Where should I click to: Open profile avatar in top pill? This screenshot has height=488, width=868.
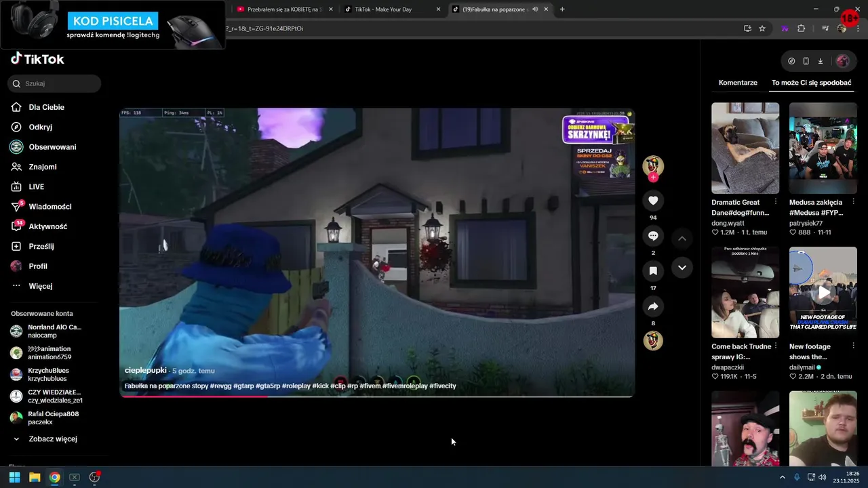[x=842, y=61]
